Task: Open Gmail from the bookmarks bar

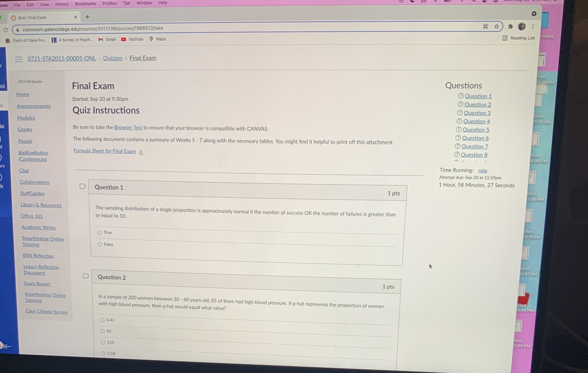Action: tap(107, 39)
